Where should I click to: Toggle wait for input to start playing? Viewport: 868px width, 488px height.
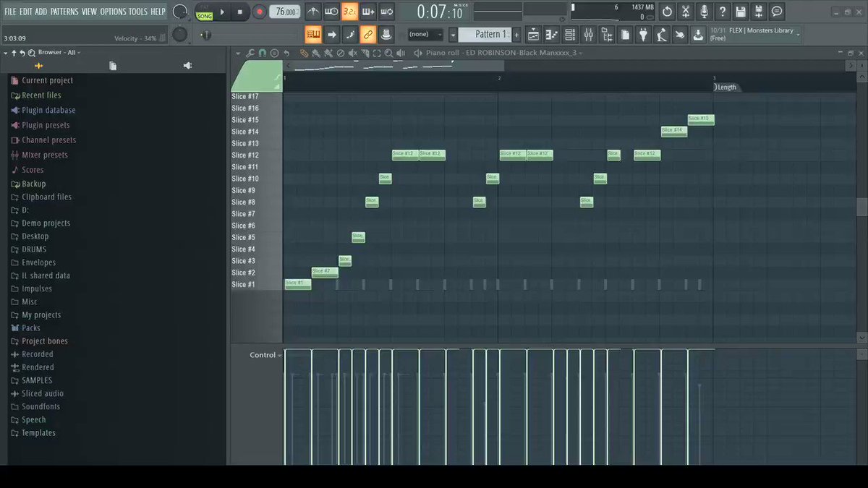(x=331, y=12)
